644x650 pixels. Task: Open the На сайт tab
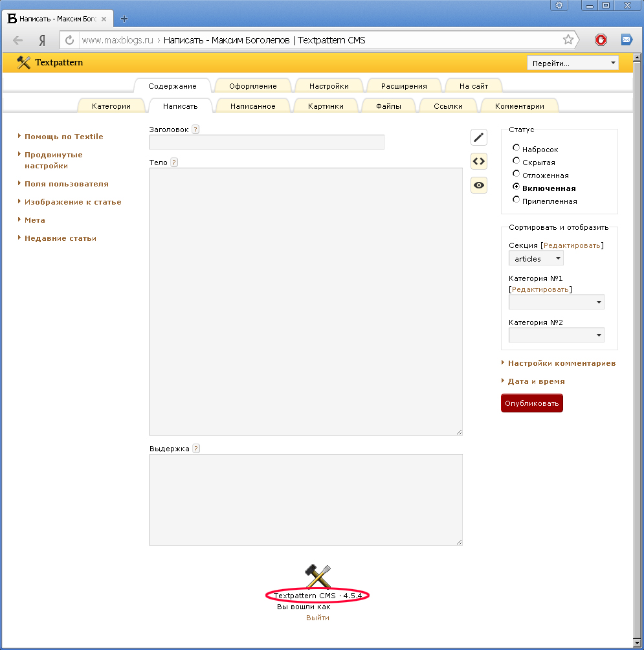click(474, 86)
